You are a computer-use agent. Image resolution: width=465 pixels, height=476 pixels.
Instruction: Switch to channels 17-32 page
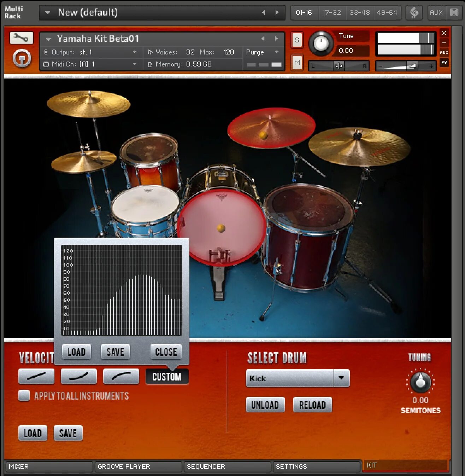click(332, 12)
